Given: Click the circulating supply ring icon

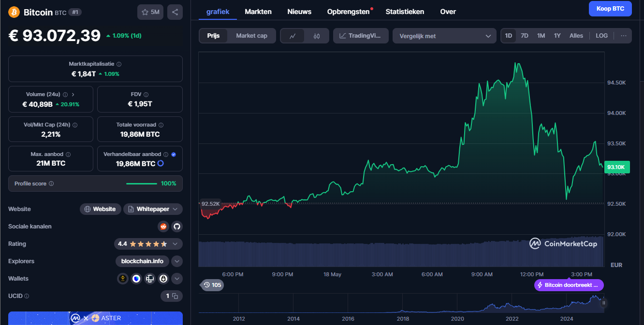Looking at the screenshot, I should tap(161, 164).
